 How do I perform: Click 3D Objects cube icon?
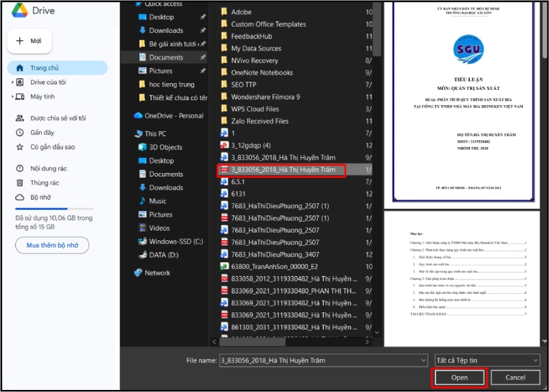point(143,147)
